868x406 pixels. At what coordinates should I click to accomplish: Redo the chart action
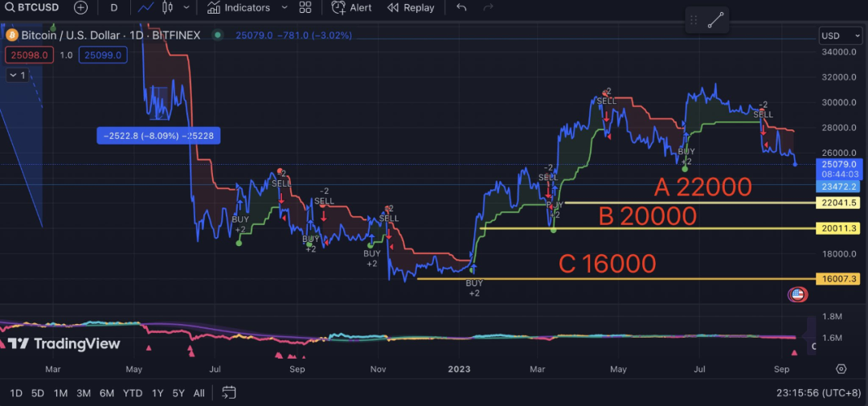click(x=488, y=8)
